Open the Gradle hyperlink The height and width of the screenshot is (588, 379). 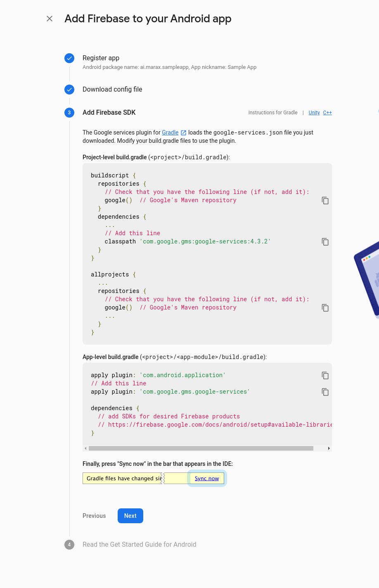tap(170, 132)
